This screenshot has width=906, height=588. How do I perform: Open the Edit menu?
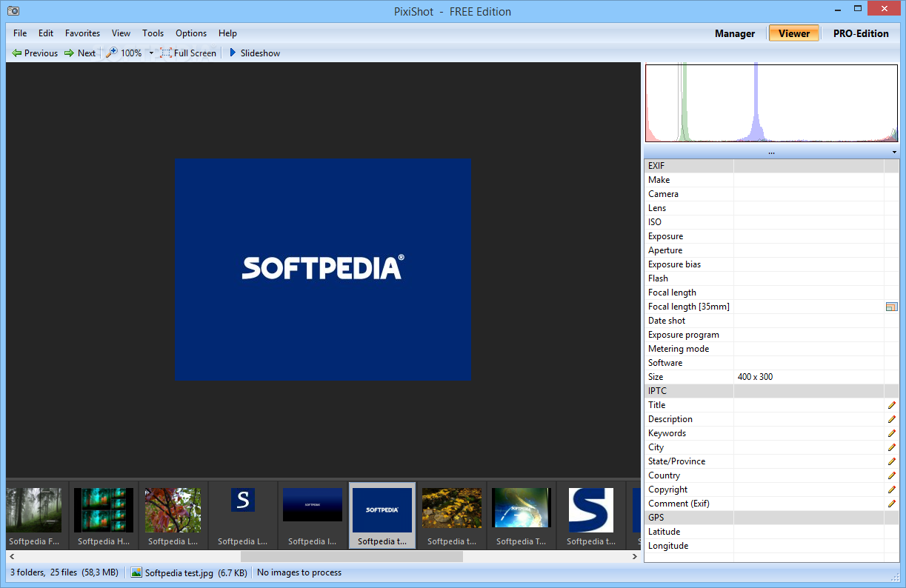(x=46, y=33)
